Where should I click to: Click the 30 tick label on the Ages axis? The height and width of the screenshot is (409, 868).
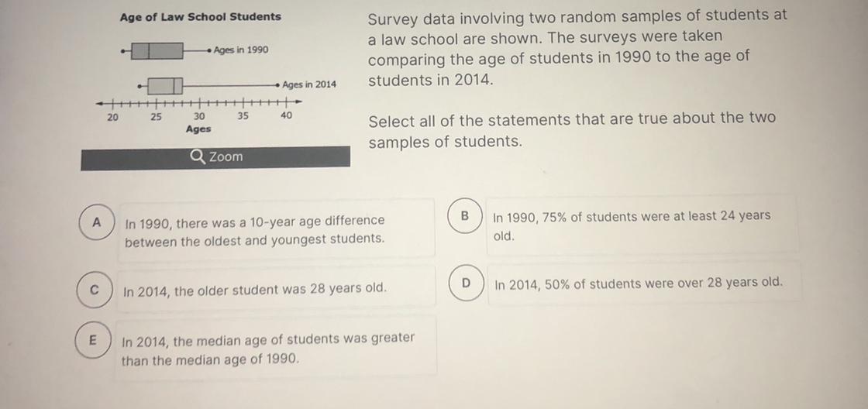199,116
